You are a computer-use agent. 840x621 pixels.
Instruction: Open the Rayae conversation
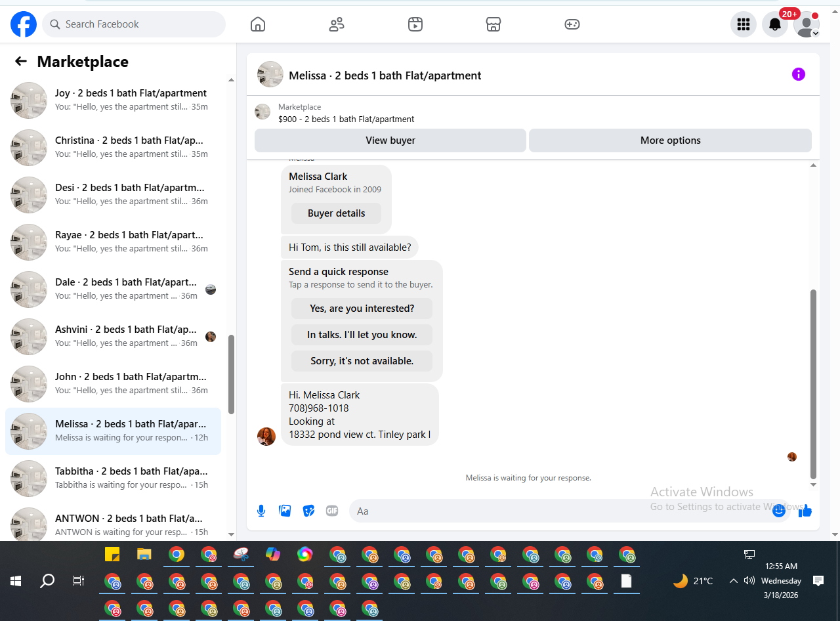click(x=113, y=242)
